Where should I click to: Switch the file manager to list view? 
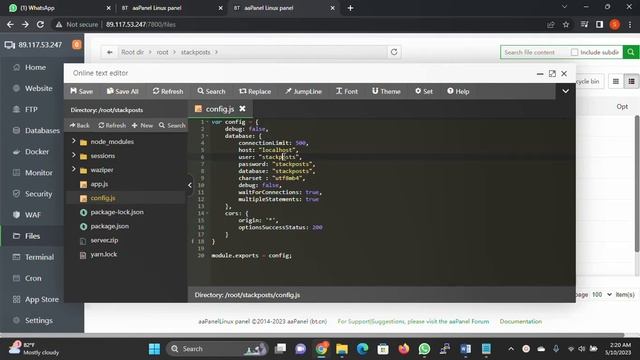631,82
